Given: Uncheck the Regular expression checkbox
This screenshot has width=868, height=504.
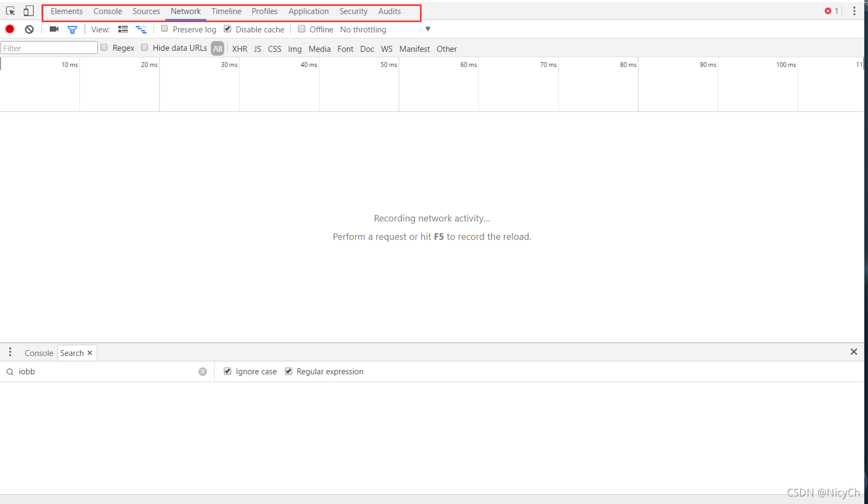Looking at the screenshot, I should click(x=289, y=371).
